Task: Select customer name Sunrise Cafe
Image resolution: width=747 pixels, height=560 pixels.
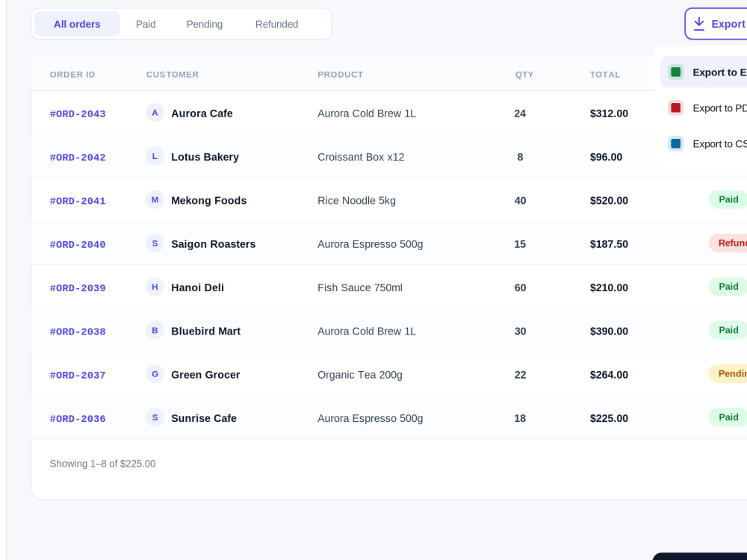Action: [x=204, y=418]
